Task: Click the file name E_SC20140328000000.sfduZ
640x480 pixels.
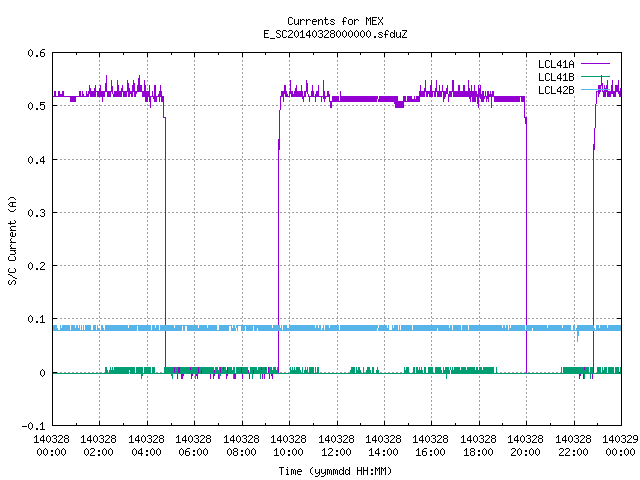Action: coord(335,34)
